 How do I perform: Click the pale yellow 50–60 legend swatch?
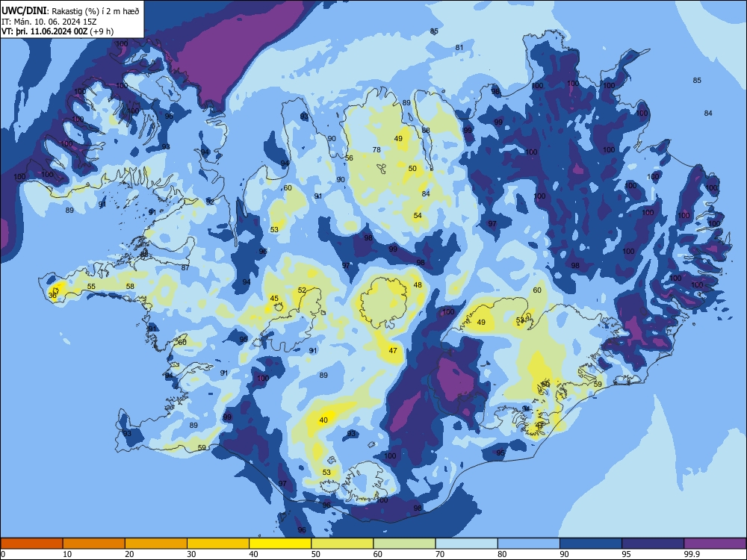click(342, 544)
